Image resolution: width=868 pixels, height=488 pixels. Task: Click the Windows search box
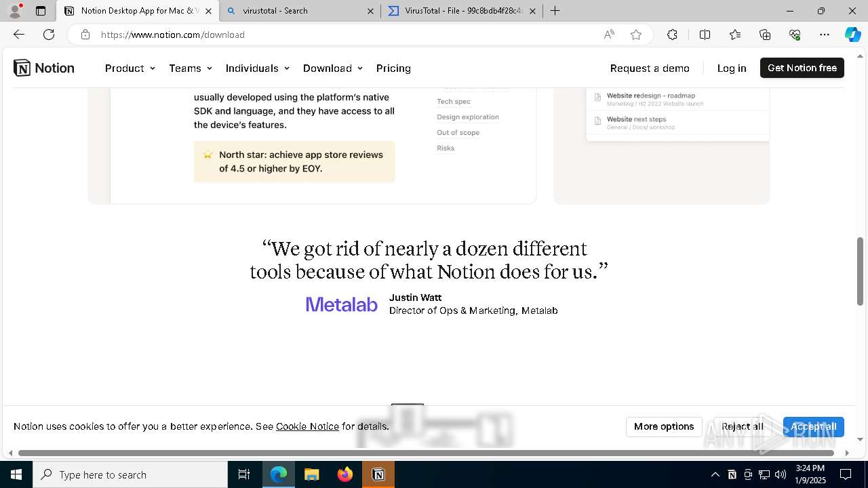pos(130,474)
